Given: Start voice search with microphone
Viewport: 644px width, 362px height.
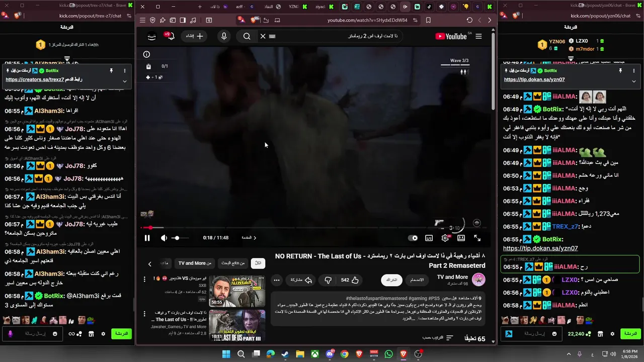Looking at the screenshot, I should pyautogui.click(x=224, y=36).
